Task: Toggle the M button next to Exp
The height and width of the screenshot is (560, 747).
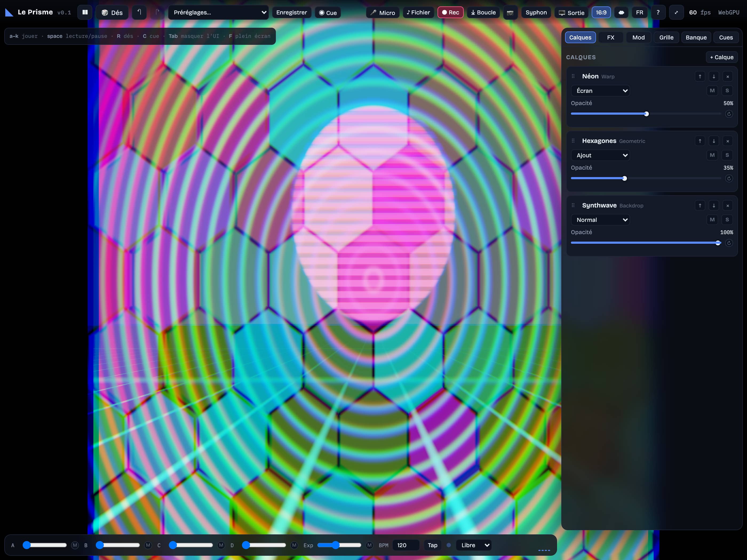Action: tap(369, 545)
